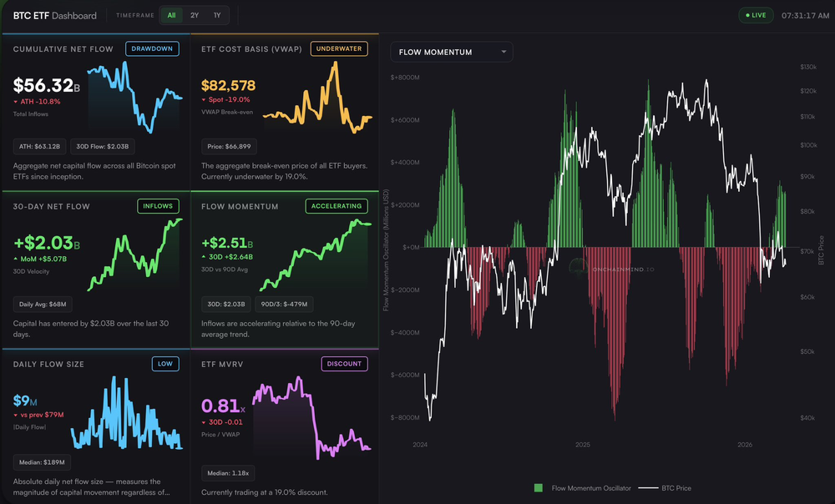Click the UNDERWATER badge on ETF Cost Basis
This screenshot has height=504, width=835.
(x=339, y=48)
